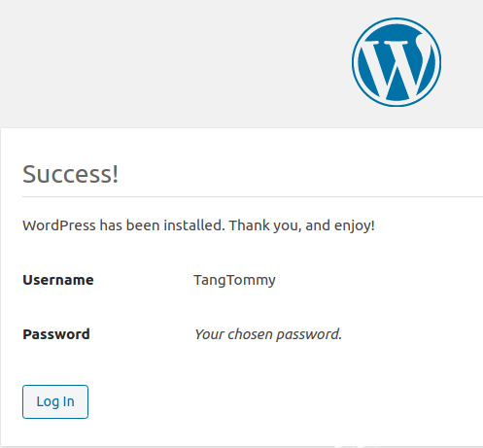The height and width of the screenshot is (448, 483).
Task: Click the "Thank you," phrase
Action: [x=265, y=225]
